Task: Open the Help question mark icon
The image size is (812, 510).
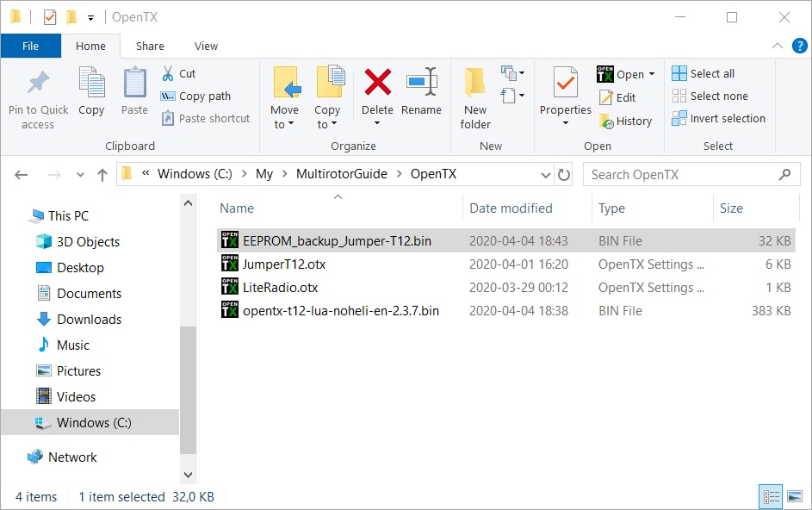Action: coord(800,46)
